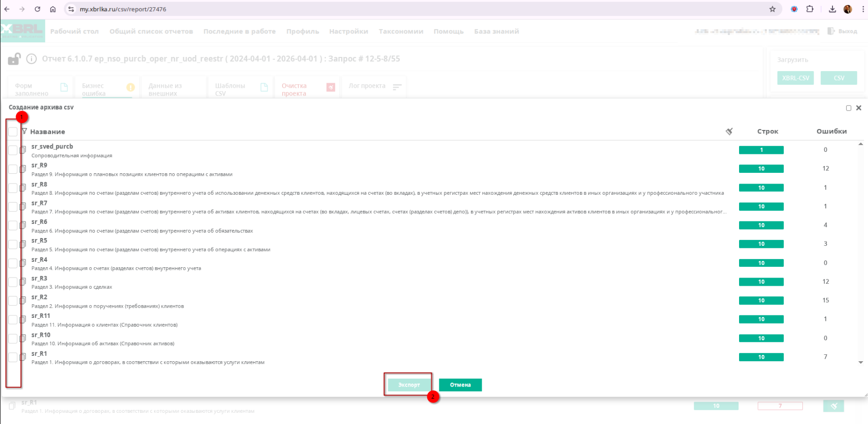Bookmark this page with the star icon
The width and height of the screenshot is (868, 424).
pos(772,9)
